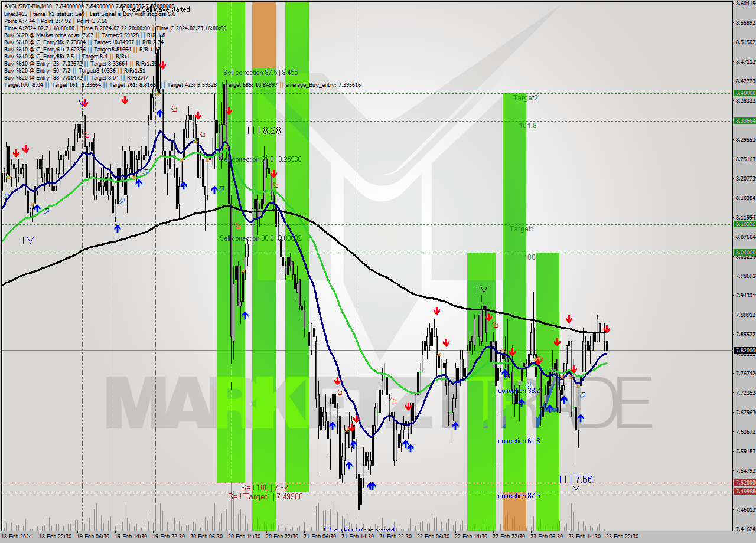Click the '18 Feb 2024' time axis label

17,537
